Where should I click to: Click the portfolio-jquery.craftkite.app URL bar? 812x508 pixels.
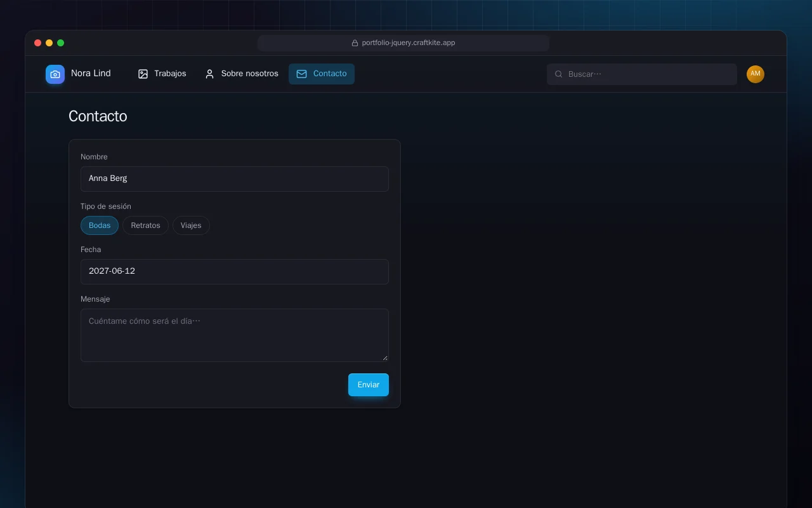(x=403, y=43)
